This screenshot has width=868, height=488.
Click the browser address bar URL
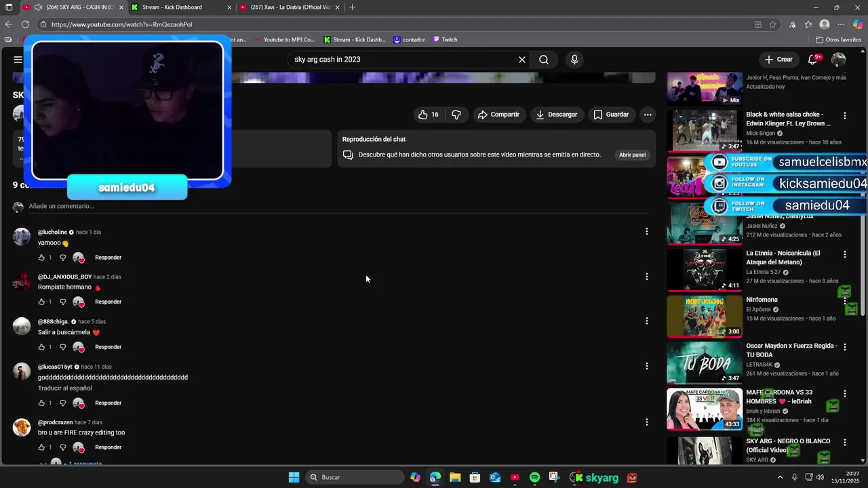122,24
